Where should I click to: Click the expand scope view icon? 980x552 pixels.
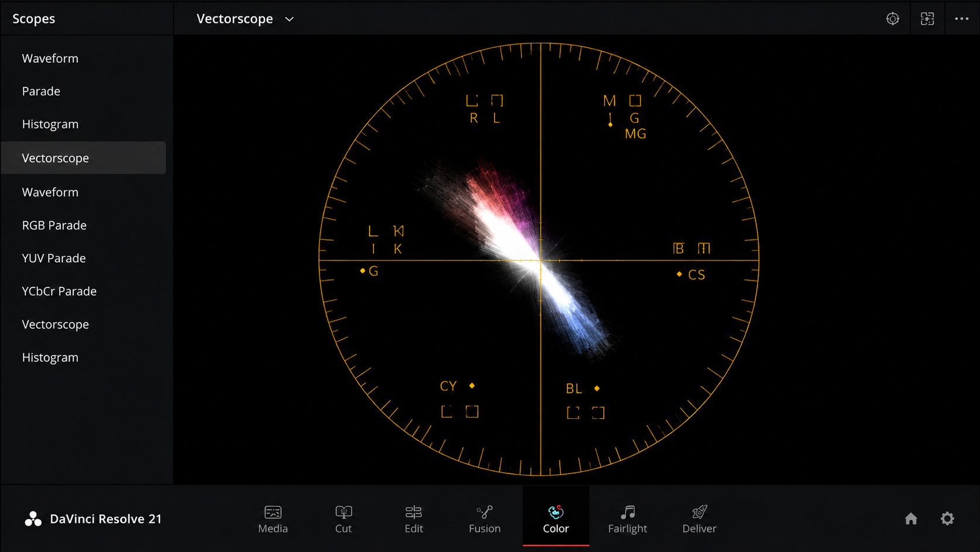pyautogui.click(x=927, y=19)
